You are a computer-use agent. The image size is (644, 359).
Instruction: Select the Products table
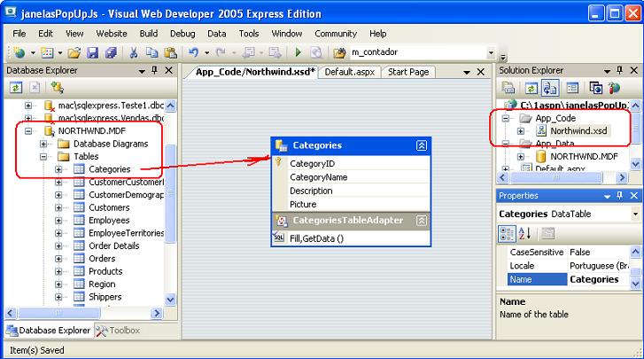coord(105,271)
